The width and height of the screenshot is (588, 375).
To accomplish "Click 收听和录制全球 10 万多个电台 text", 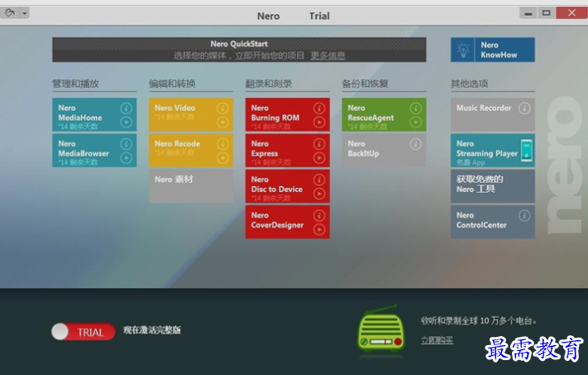I will click(x=479, y=321).
